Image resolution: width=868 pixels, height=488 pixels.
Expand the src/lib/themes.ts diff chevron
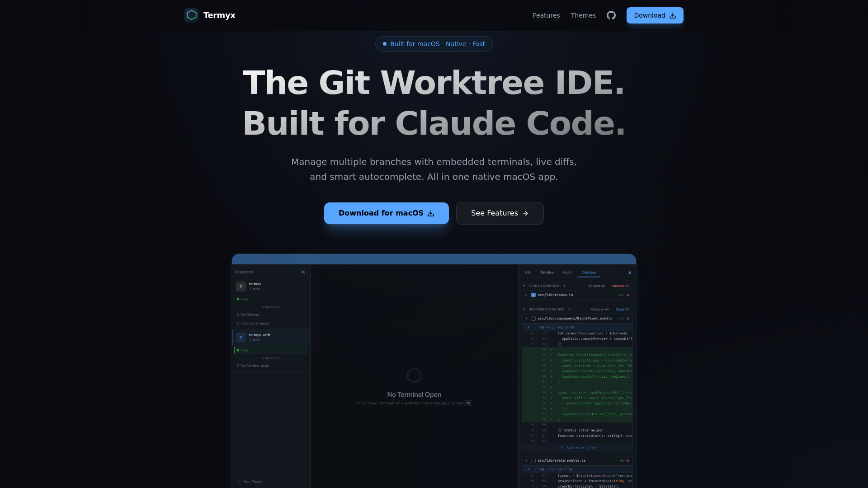point(526,295)
